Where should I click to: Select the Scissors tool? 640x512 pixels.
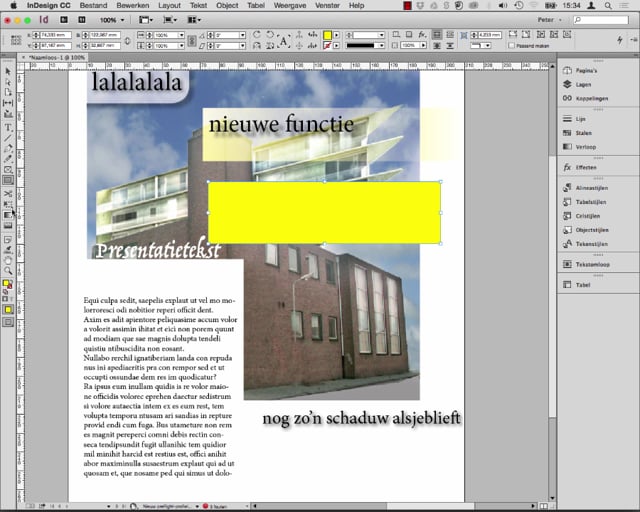8,194
